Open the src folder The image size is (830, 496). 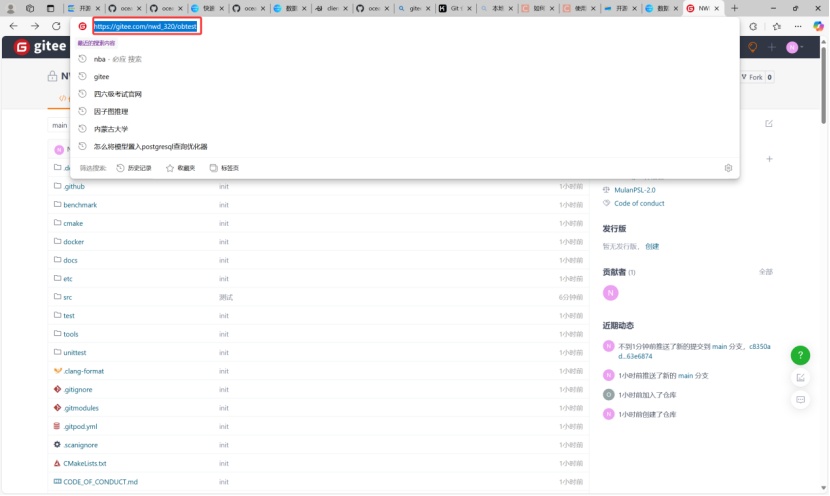tap(68, 297)
